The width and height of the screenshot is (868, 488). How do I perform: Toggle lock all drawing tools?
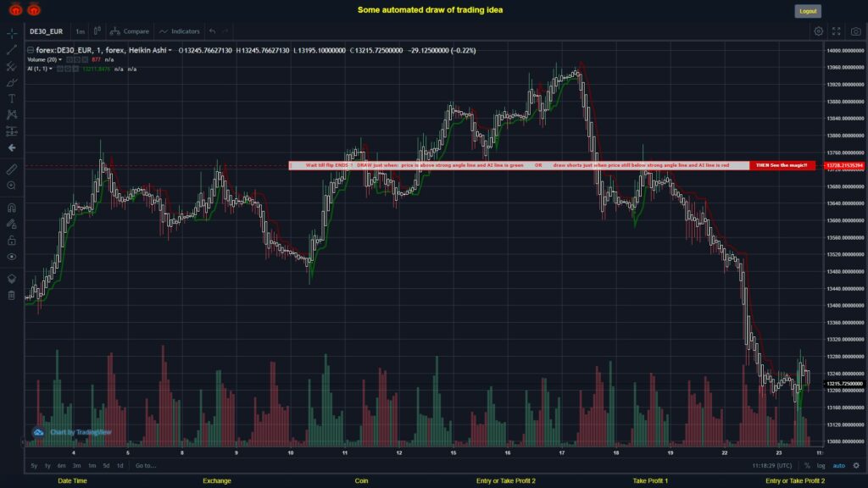click(x=12, y=240)
